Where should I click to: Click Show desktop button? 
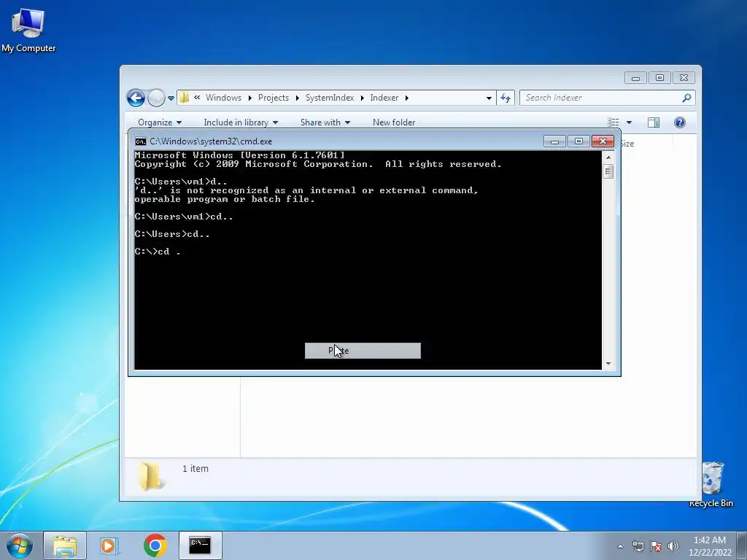pos(742,546)
